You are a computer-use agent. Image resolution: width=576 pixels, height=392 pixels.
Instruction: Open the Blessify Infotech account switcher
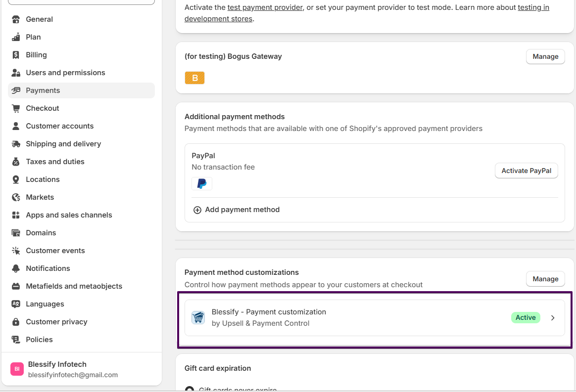pyautogui.click(x=81, y=369)
